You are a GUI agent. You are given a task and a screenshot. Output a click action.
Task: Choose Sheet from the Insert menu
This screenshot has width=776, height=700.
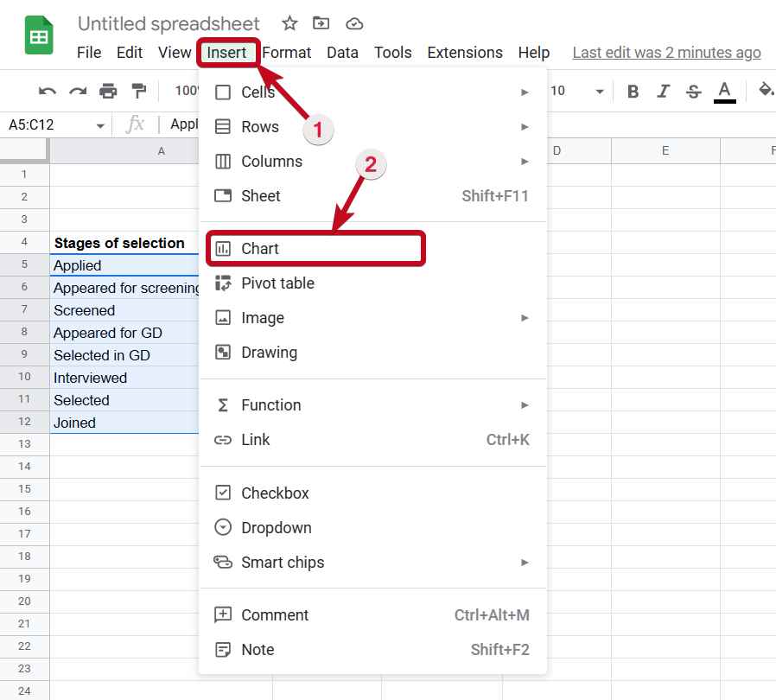(x=372, y=196)
